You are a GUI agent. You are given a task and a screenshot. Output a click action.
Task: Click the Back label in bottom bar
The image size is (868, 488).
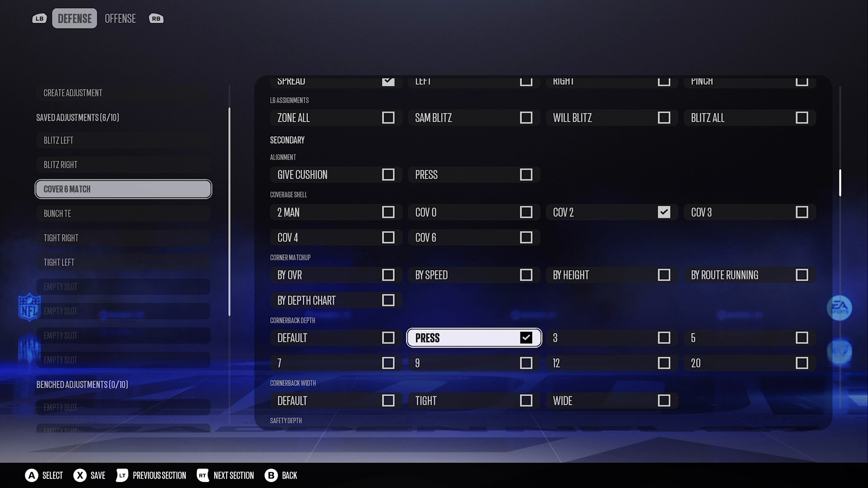click(289, 475)
